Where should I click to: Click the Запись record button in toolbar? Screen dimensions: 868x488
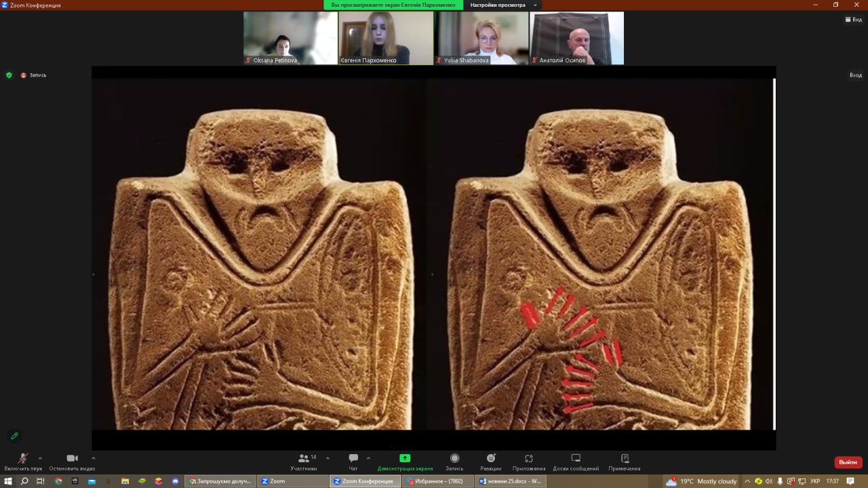pyautogui.click(x=454, y=462)
